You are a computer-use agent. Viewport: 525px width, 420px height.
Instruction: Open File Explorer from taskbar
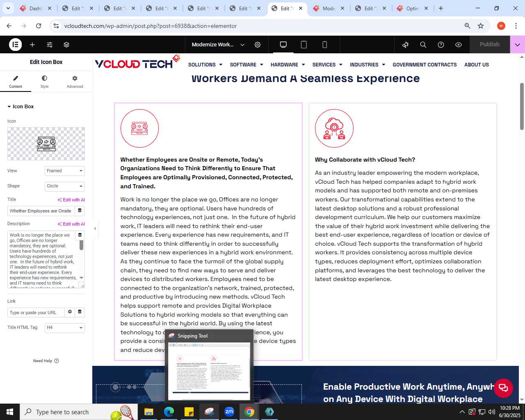click(149, 412)
